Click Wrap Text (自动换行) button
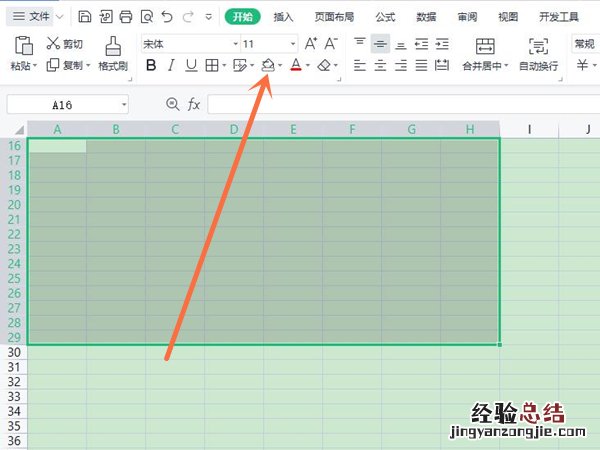This screenshot has width=600, height=450. (x=538, y=54)
